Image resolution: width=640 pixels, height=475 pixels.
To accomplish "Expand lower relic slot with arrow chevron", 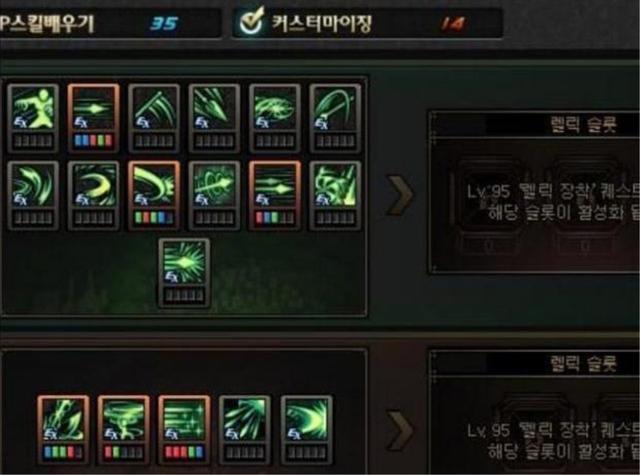I will (x=399, y=430).
